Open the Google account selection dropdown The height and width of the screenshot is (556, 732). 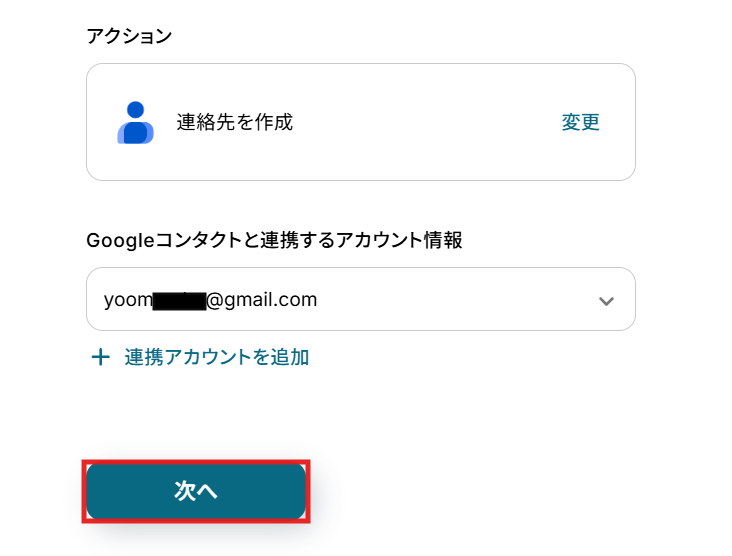pos(360,299)
